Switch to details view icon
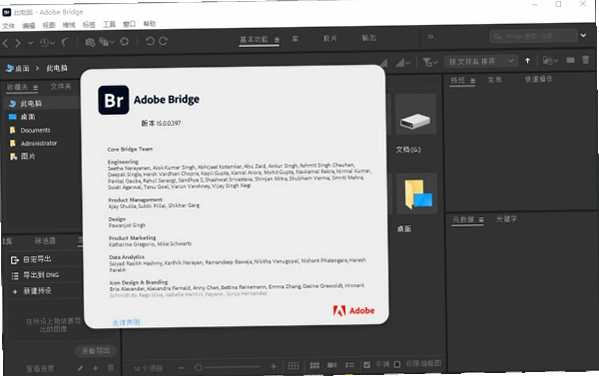 (332, 365)
